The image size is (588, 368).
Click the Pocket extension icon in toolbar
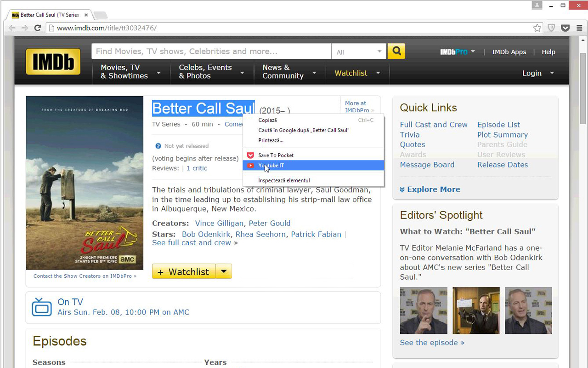565,28
